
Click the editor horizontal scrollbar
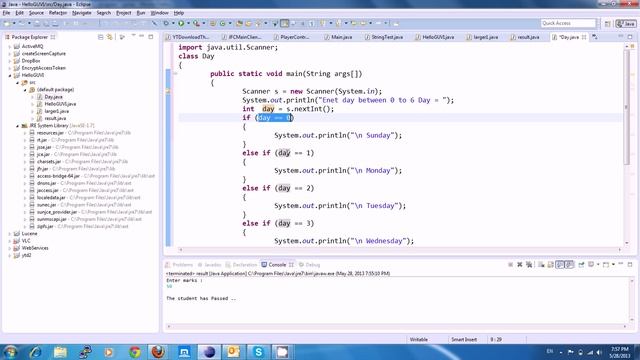point(399,250)
